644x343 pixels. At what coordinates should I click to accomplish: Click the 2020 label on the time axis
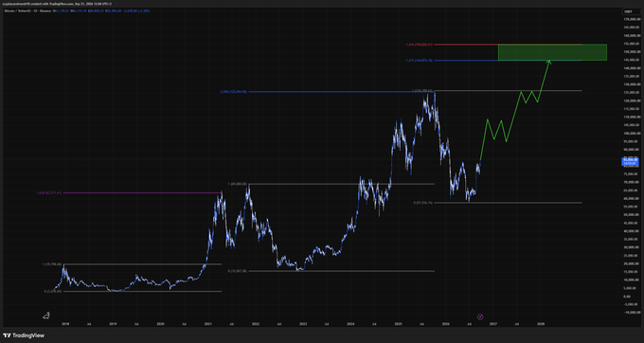click(161, 324)
